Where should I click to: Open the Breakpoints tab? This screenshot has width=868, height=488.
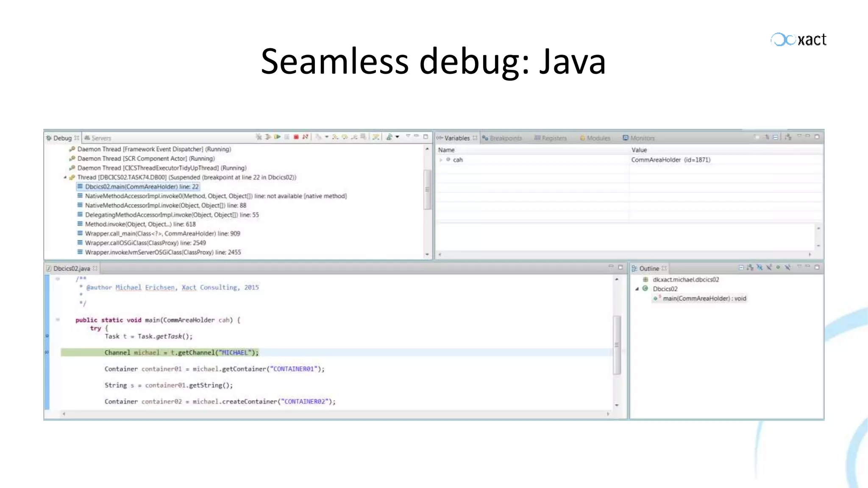502,138
